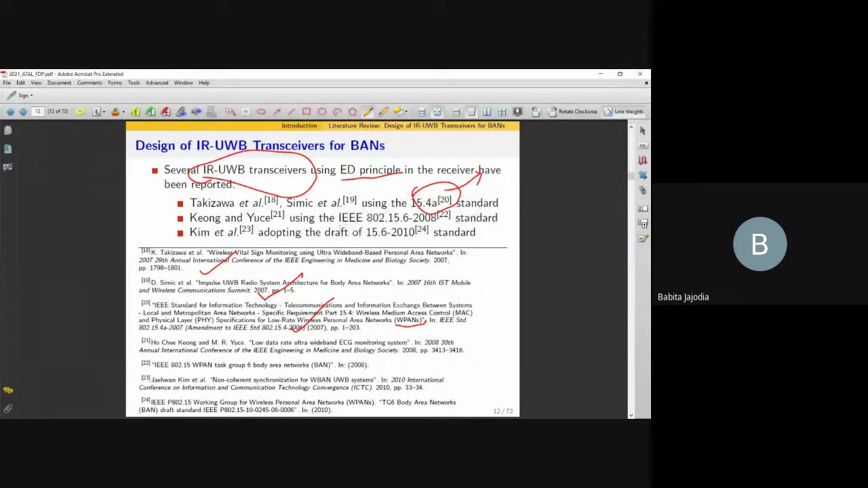Select the Underline Text tool

click(150, 112)
